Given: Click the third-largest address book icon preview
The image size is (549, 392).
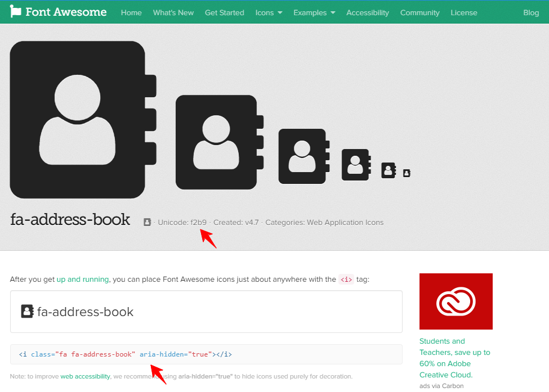Looking at the screenshot, I should [304, 156].
